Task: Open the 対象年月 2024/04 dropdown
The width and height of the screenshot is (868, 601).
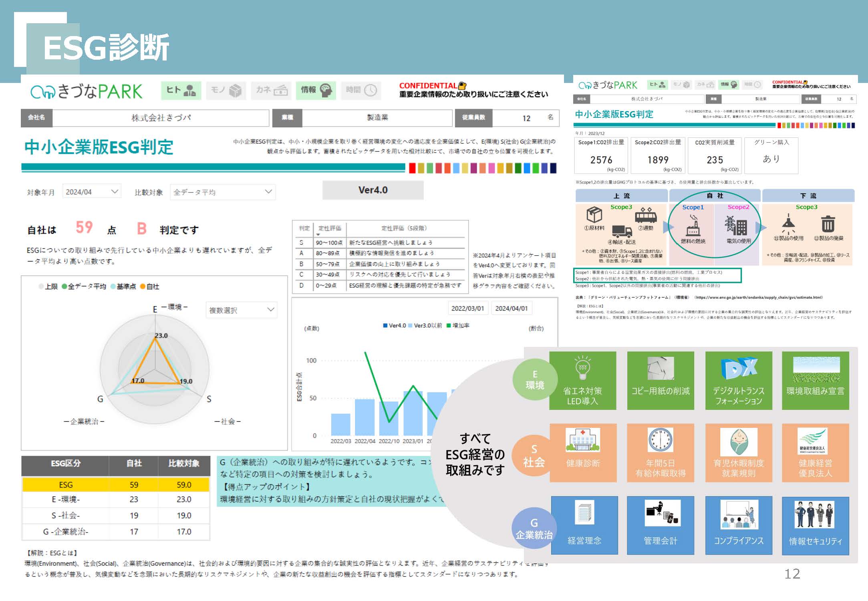Action: point(92,192)
